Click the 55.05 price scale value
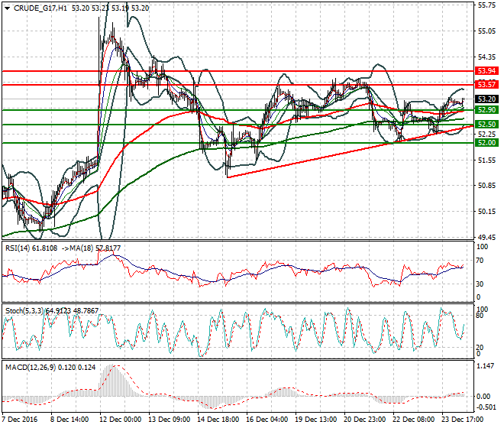The height and width of the screenshot is (428, 504). [x=486, y=31]
